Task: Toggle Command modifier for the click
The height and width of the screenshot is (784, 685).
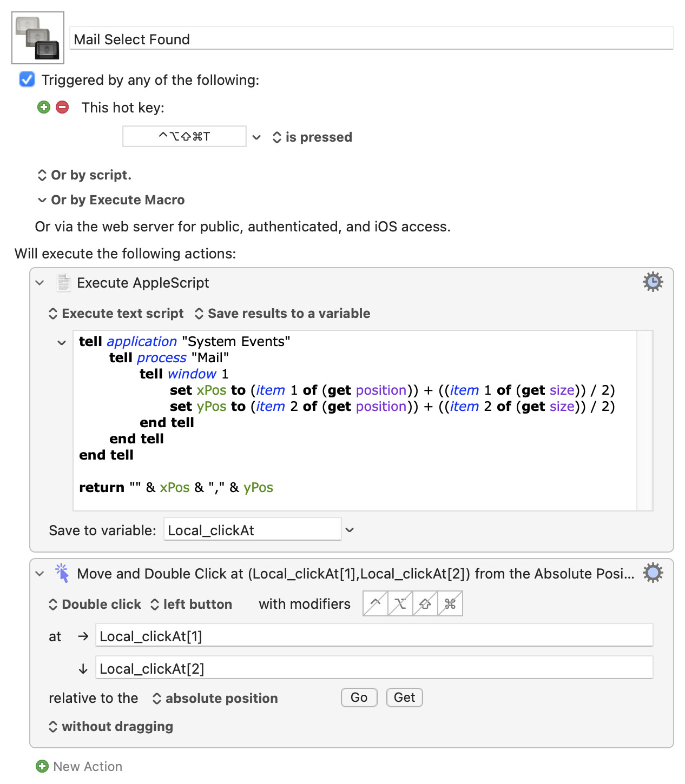Action: tap(450, 604)
